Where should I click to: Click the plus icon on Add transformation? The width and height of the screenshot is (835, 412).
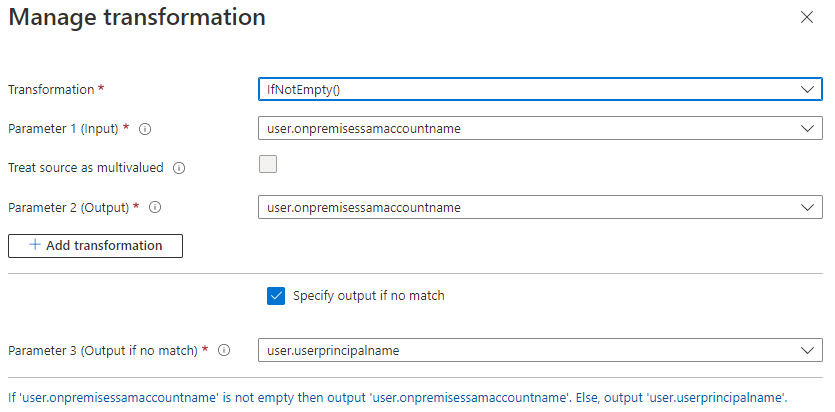[x=35, y=245]
